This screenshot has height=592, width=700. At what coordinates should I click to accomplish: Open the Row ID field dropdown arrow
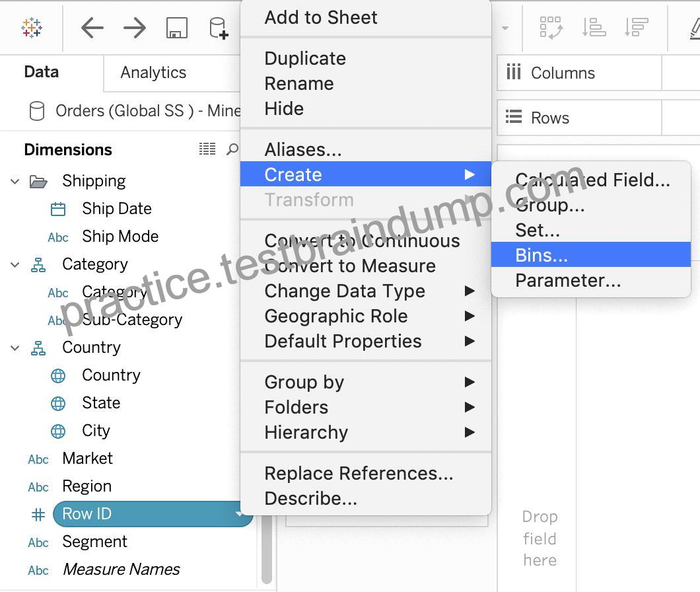click(x=239, y=514)
